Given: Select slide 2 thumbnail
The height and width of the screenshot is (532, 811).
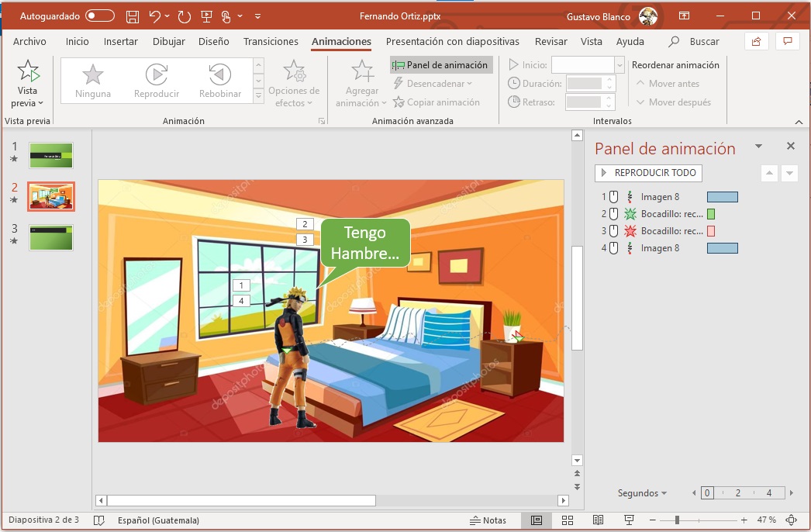Looking at the screenshot, I should click(x=50, y=196).
